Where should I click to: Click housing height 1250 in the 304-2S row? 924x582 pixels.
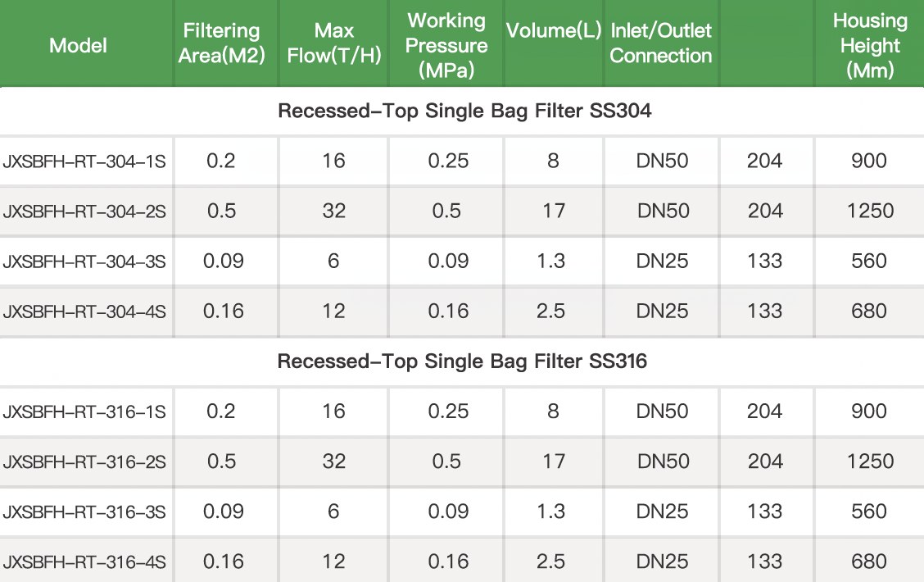pyautogui.click(x=870, y=211)
